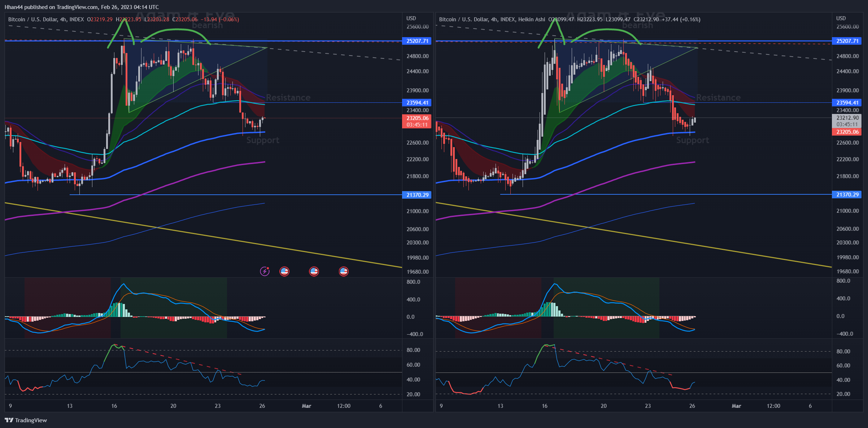Image resolution: width=868 pixels, height=428 pixels.
Task: Click the USD axis label on left chart
Action: pos(411,18)
